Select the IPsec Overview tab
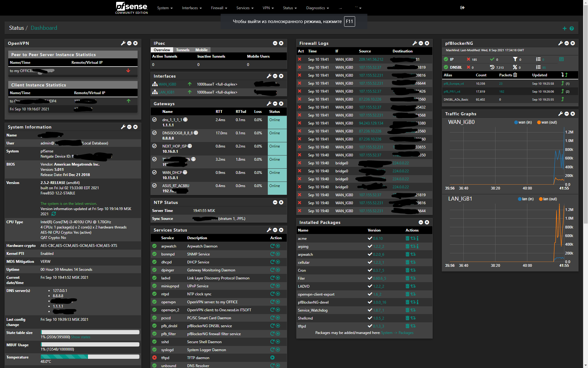 [x=162, y=50]
